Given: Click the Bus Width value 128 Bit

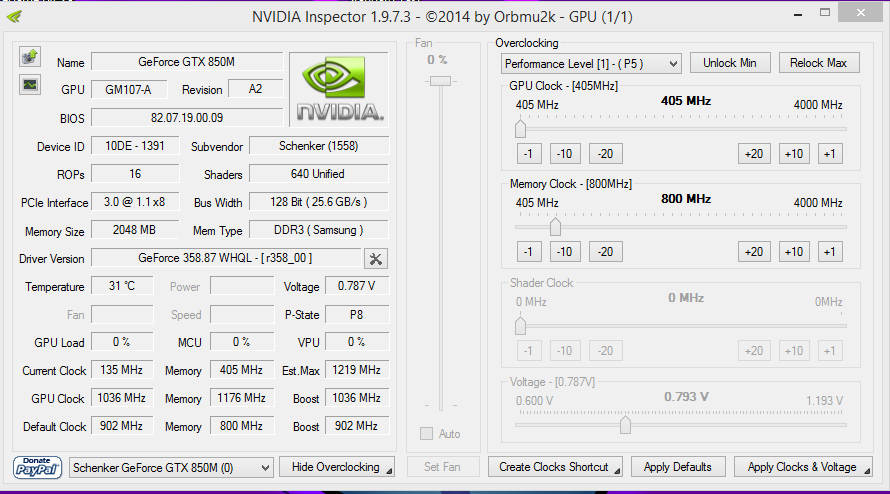Looking at the screenshot, I should tap(318, 202).
